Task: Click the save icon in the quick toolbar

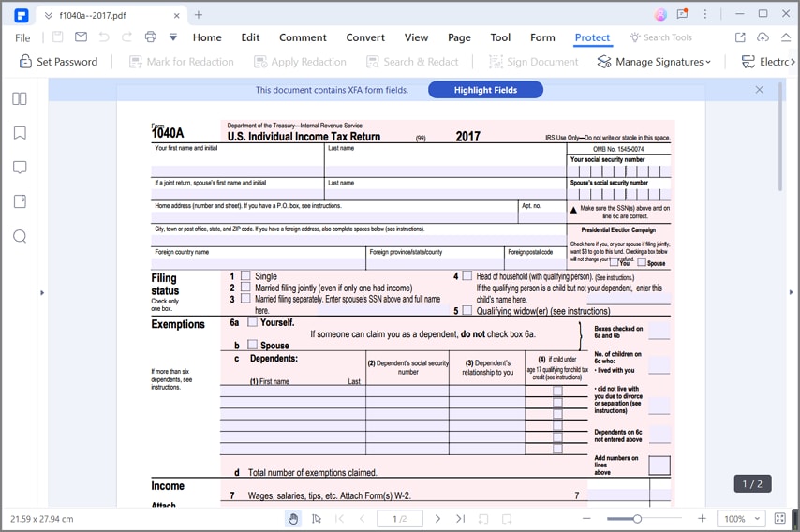Action: click(x=58, y=37)
